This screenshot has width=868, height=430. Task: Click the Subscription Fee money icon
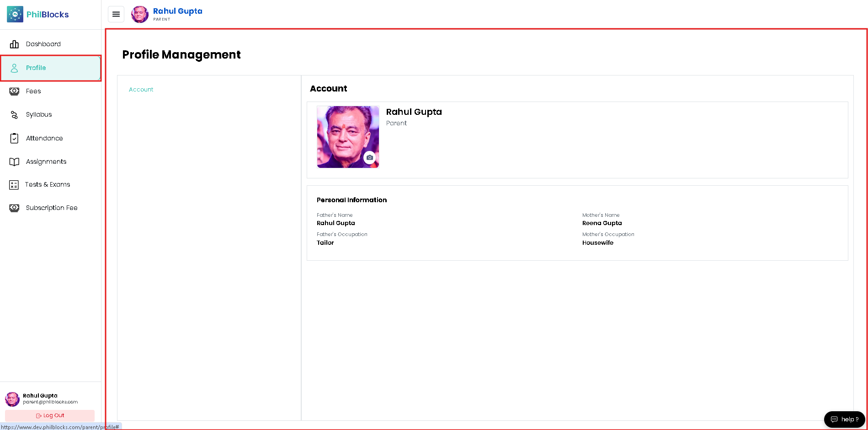[x=14, y=208]
